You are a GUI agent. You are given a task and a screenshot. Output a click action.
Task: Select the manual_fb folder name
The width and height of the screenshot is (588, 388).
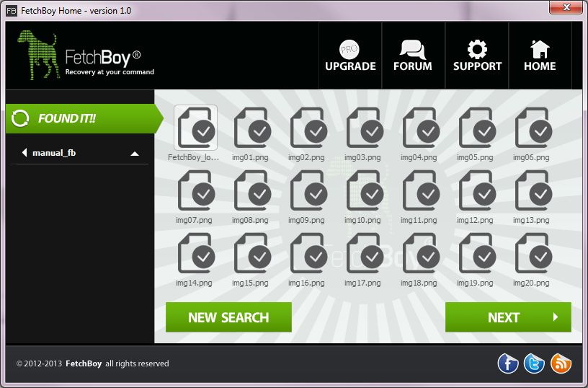(x=54, y=153)
